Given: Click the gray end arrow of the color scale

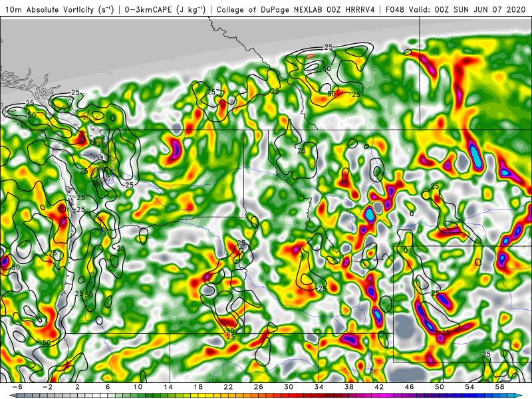Looking at the screenshot, I should (x=13, y=396).
